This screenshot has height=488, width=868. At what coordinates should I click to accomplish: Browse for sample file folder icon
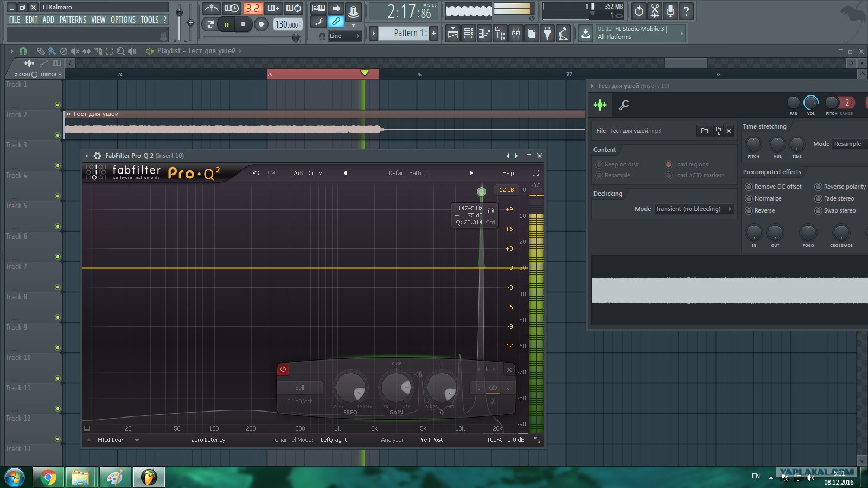[705, 131]
